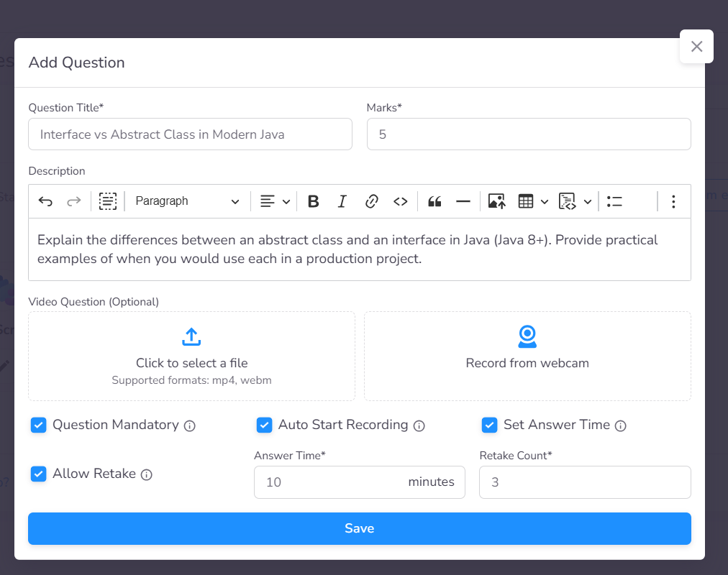Viewport: 728px width, 575px height.
Task: Show more toolbar items via three dots
Action: pos(673,201)
